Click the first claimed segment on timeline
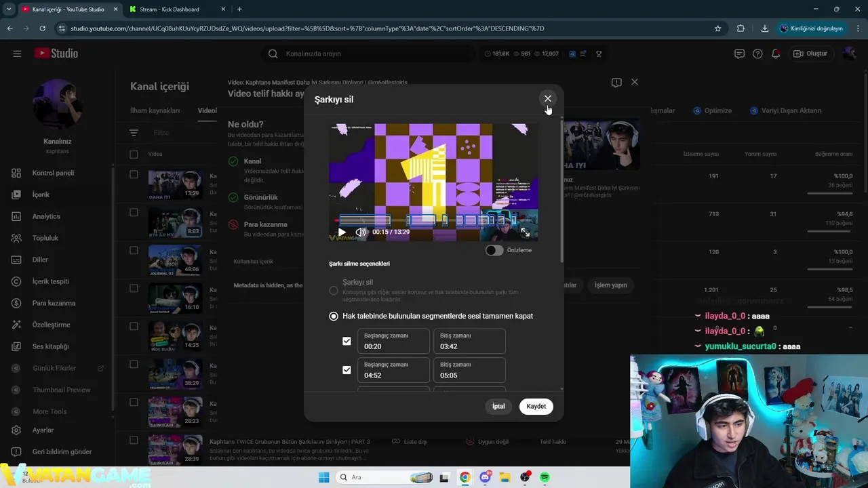868x488 pixels. (x=365, y=220)
